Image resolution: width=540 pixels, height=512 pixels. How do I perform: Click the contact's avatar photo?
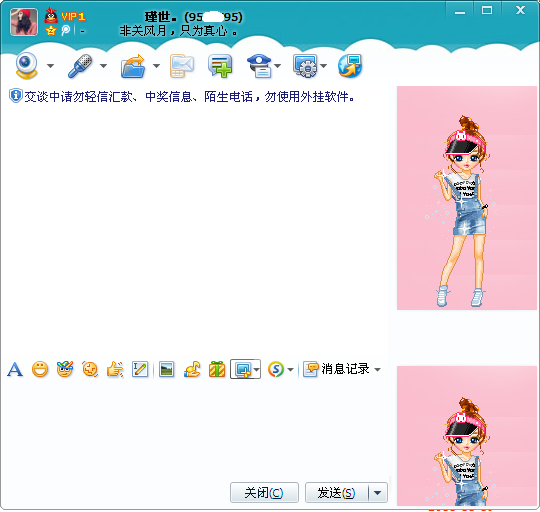pos(24,22)
